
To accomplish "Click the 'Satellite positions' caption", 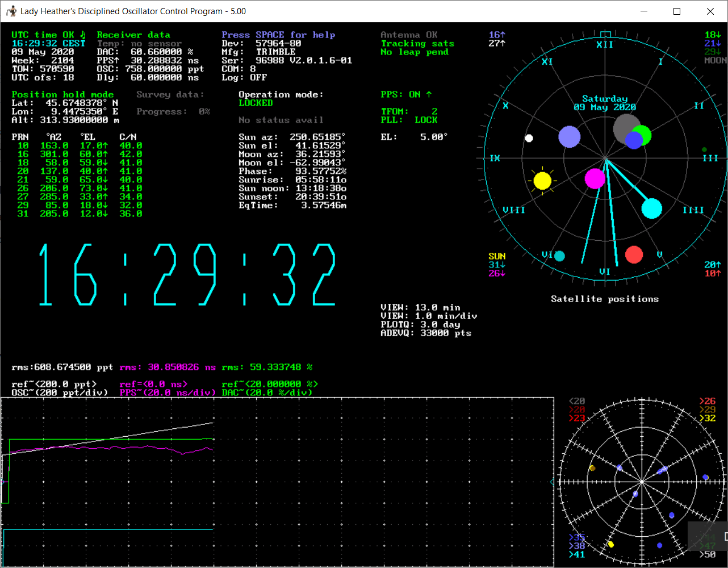I will pyautogui.click(x=605, y=299).
